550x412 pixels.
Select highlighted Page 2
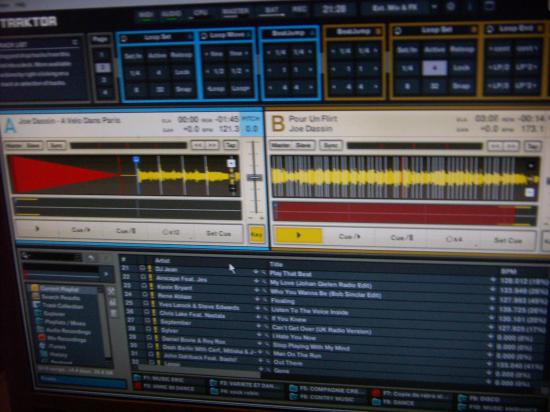click(x=102, y=67)
